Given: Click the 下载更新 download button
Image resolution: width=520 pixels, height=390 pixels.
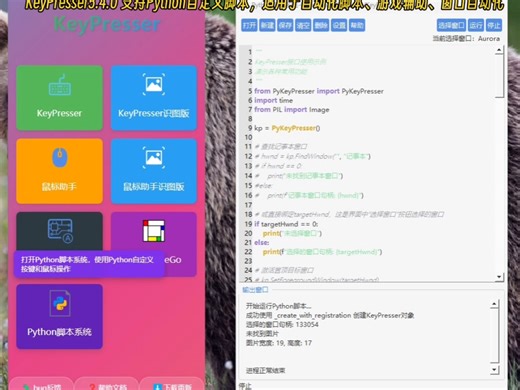Looking at the screenshot, I should point(172,384).
